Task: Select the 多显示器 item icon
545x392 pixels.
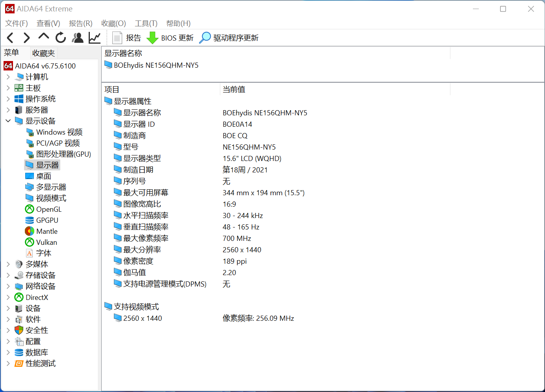Action: click(x=30, y=187)
